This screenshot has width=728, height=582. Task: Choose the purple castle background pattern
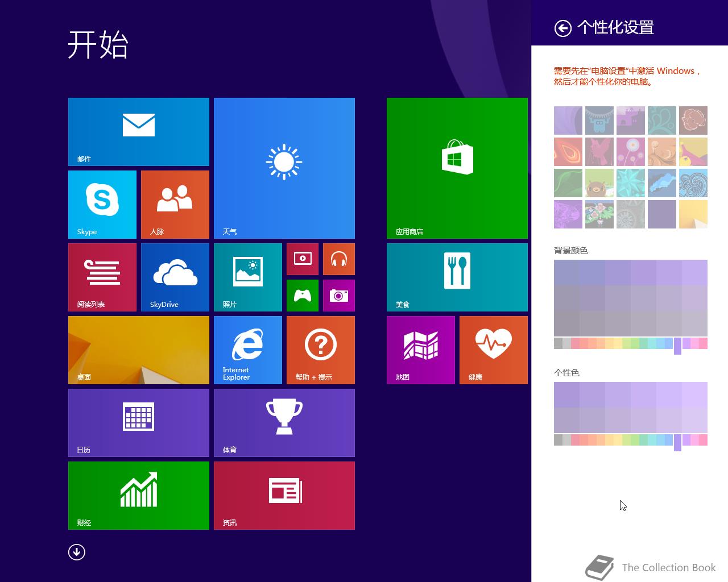click(631, 120)
